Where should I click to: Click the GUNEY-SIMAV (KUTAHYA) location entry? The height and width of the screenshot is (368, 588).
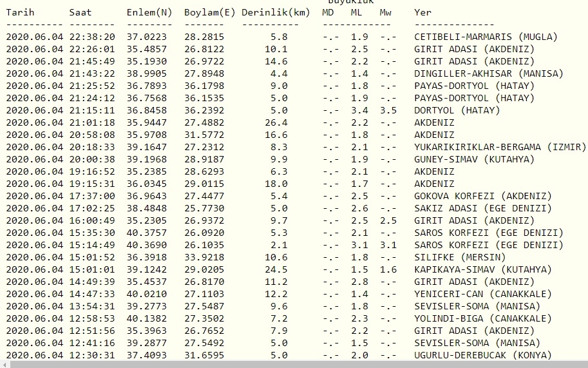(x=474, y=159)
